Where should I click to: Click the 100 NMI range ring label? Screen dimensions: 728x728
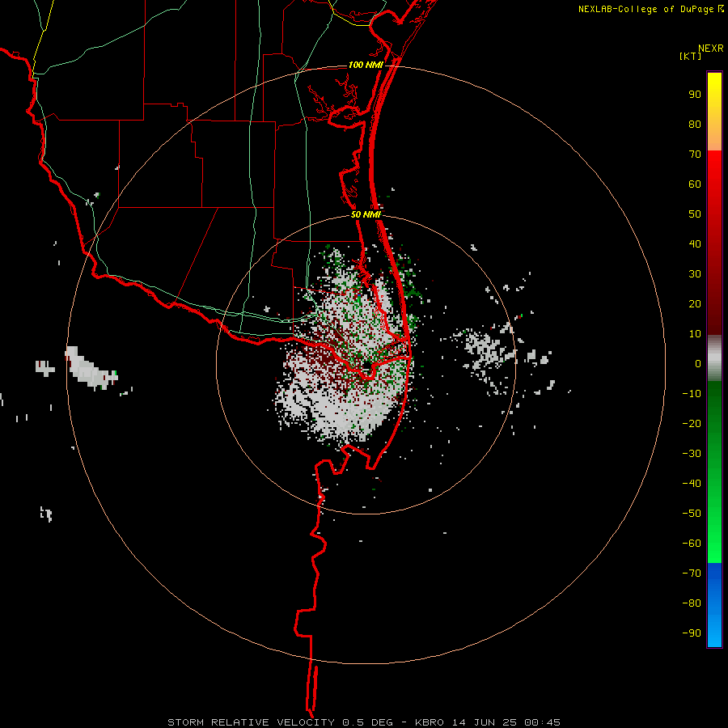(x=366, y=65)
